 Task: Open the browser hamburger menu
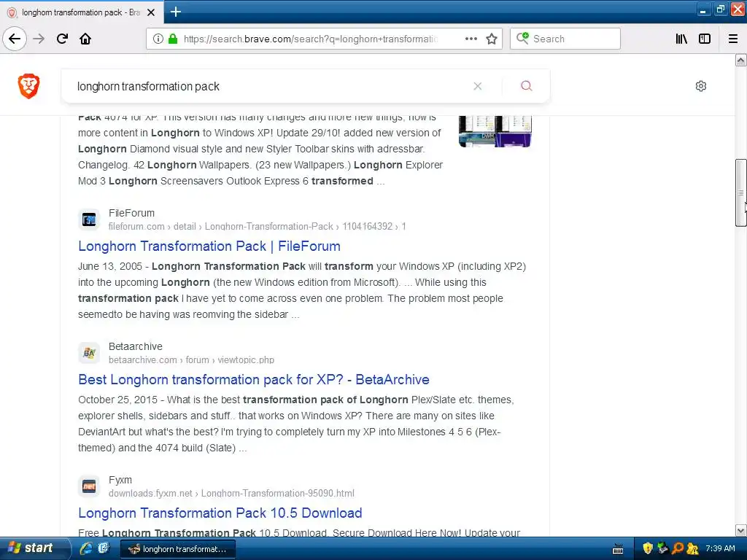(x=733, y=39)
